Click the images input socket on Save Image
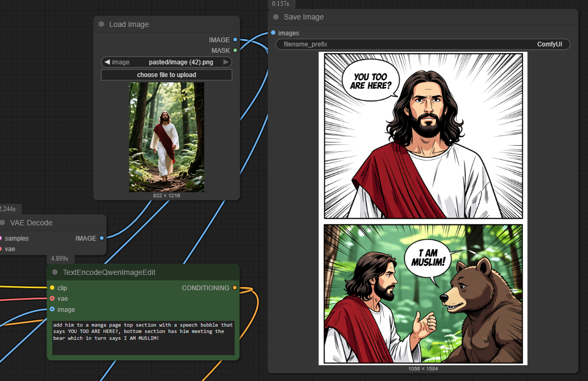 (x=273, y=33)
